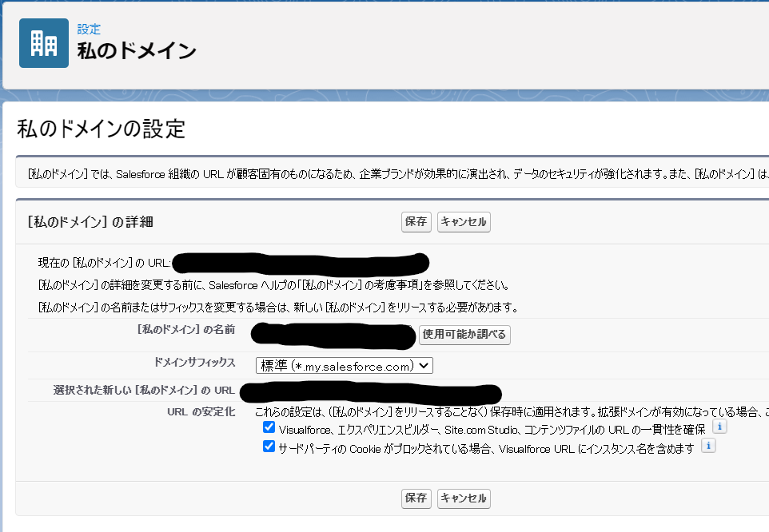Open the 設定 breadcrumb link
This screenshot has height=532, width=769.
point(89,29)
